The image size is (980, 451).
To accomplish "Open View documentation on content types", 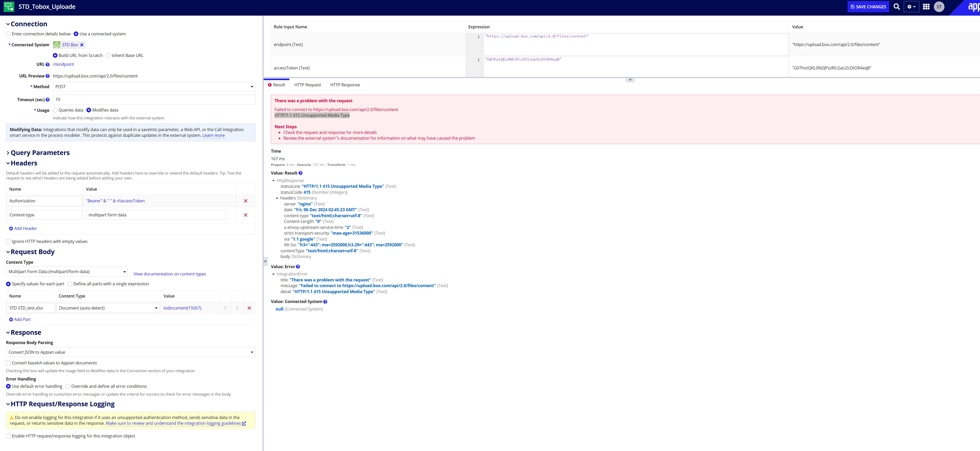I will (170, 274).
